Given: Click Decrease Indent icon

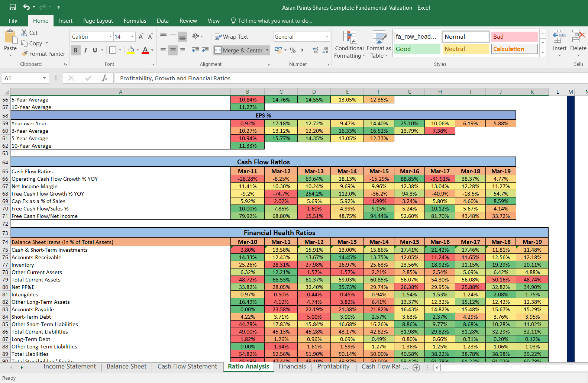Looking at the screenshot, I should [196, 50].
